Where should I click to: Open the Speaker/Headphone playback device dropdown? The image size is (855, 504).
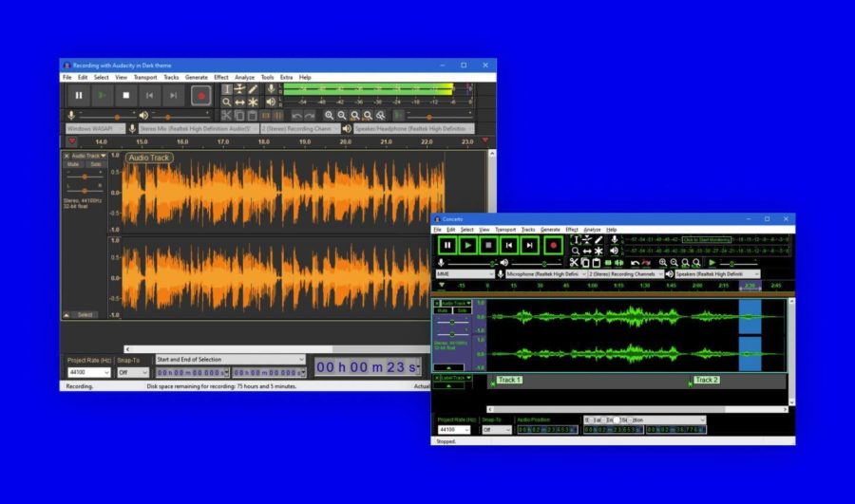coord(414,128)
